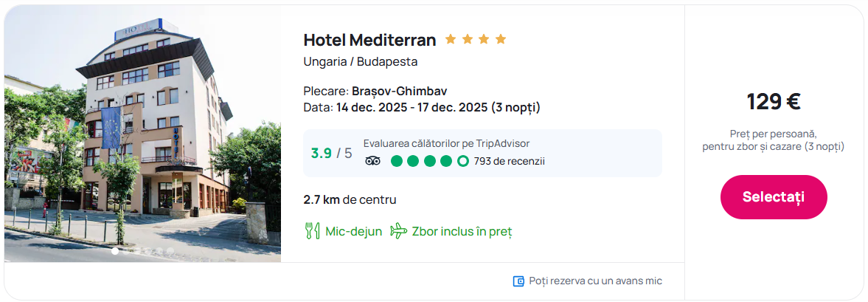Screen dimensions: 868x302
Task: Click the Mic-dejun label
Action: tap(353, 231)
